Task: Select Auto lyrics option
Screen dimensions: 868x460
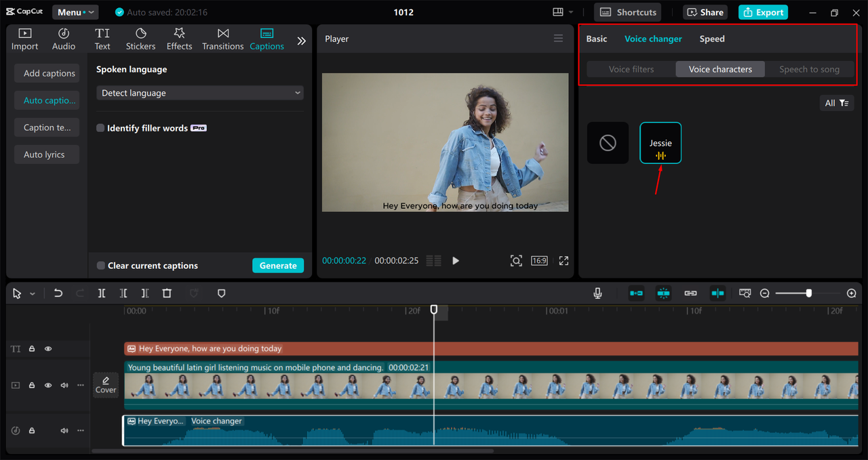Action: (47, 154)
